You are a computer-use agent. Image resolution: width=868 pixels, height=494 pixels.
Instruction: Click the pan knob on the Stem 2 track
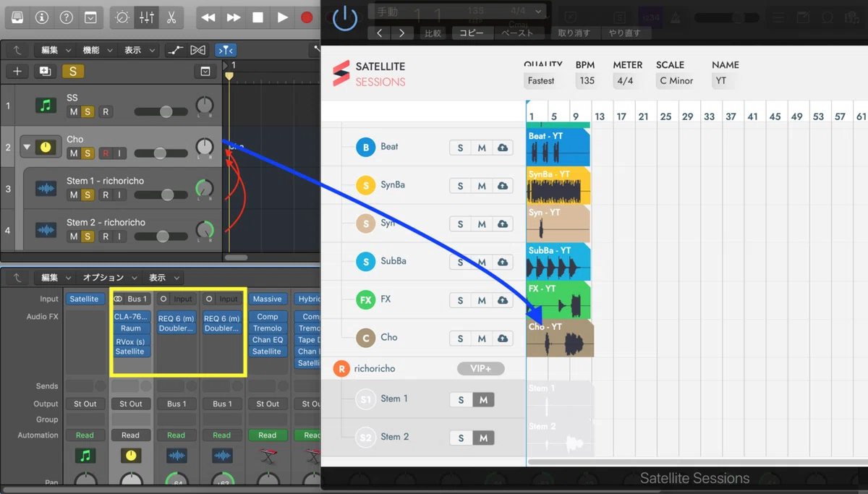[x=205, y=231]
